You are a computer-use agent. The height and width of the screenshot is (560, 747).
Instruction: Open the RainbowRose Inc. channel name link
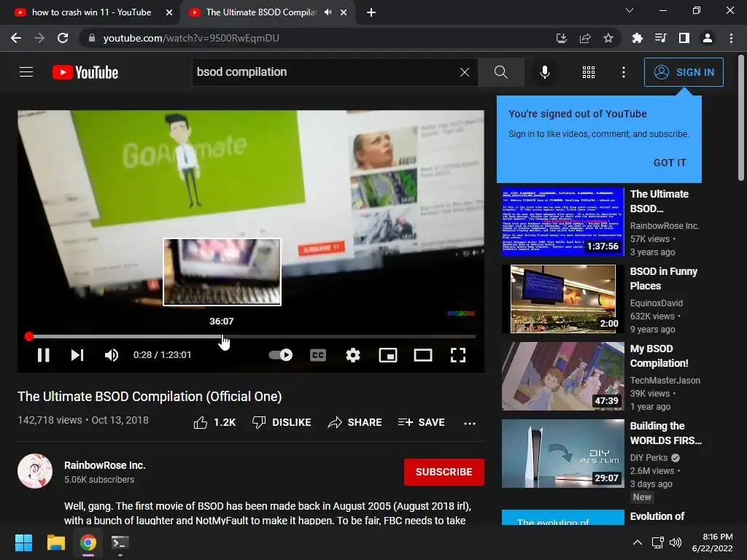coord(105,465)
